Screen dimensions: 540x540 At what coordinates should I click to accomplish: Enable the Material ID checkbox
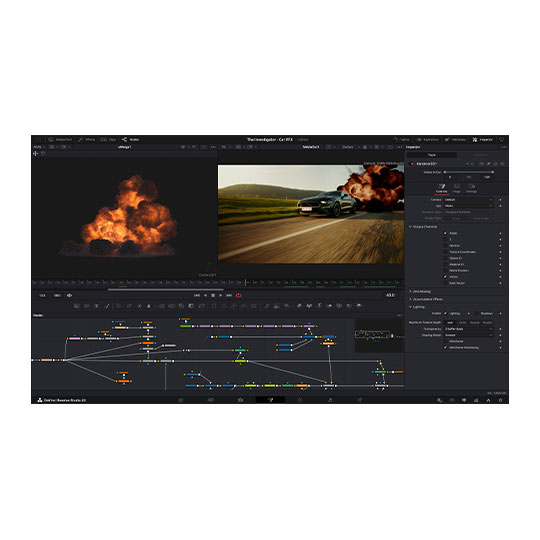click(445, 264)
